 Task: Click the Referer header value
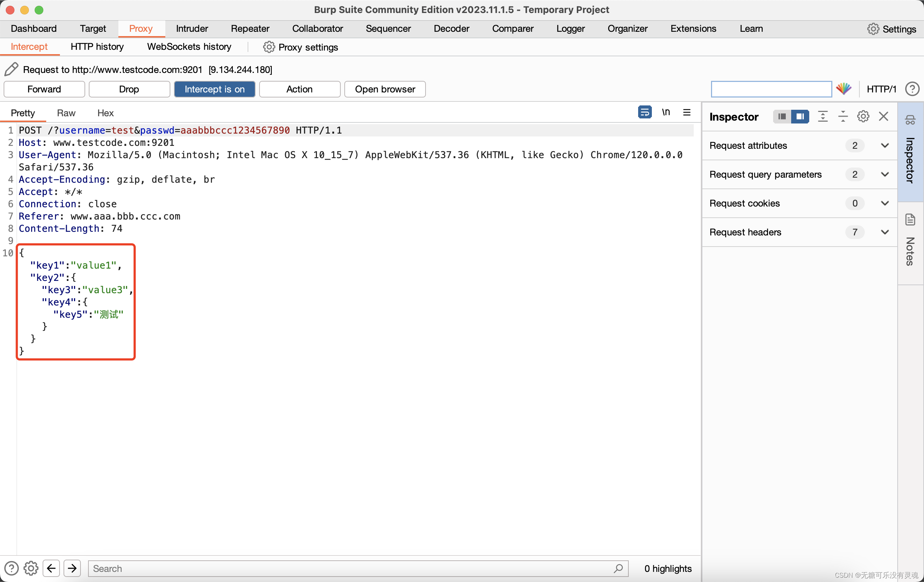(x=126, y=217)
